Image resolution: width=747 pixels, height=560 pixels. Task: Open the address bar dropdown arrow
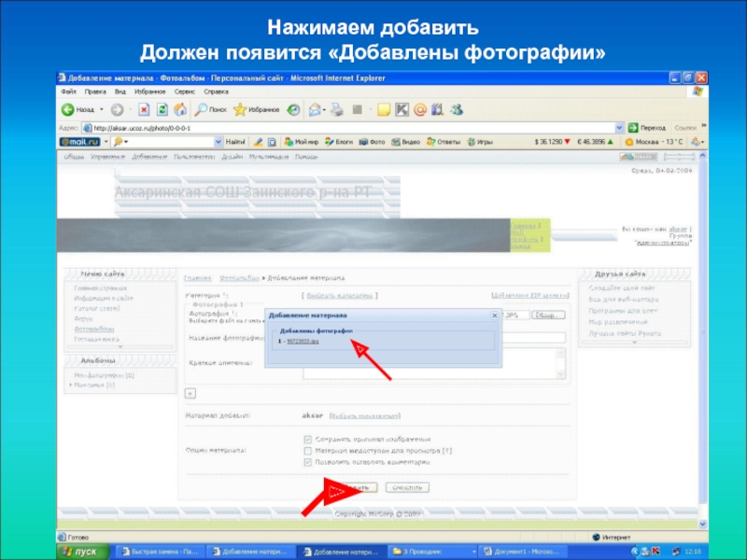click(619, 128)
